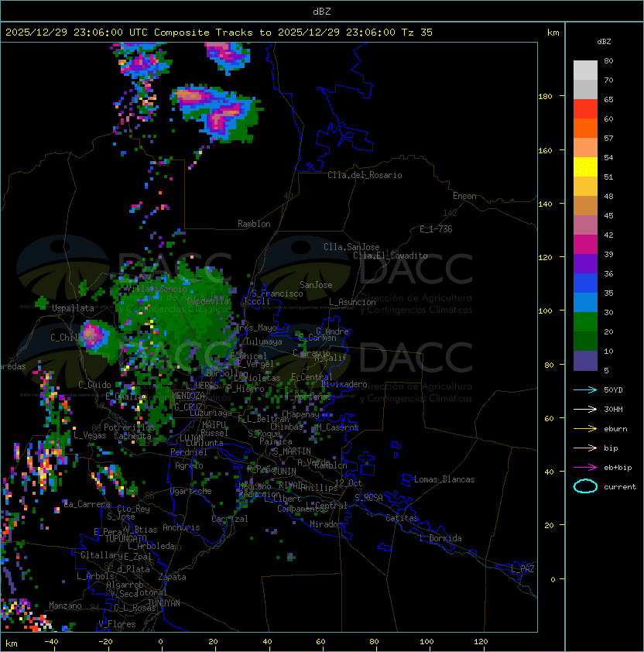The width and height of the screenshot is (644, 652).
Task: Click the 'Zapata' map label
Action: click(x=172, y=577)
